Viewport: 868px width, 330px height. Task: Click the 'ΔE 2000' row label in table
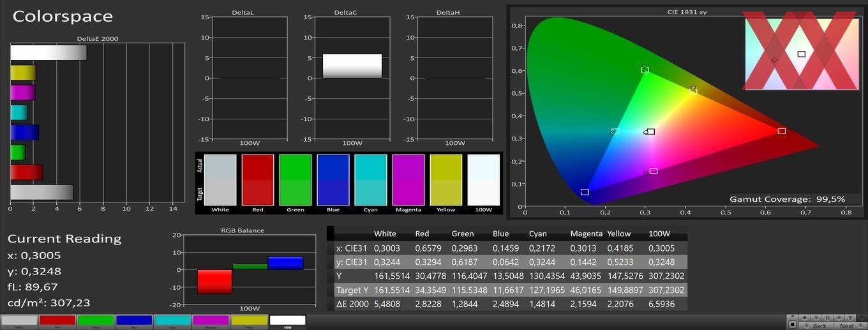[x=352, y=304]
